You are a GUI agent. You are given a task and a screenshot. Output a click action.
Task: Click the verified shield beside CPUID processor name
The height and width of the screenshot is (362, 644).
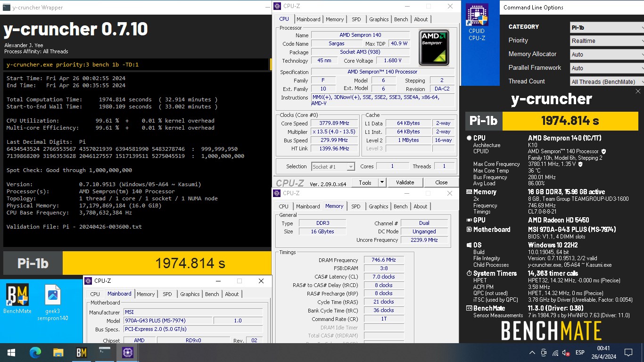[x=604, y=151]
